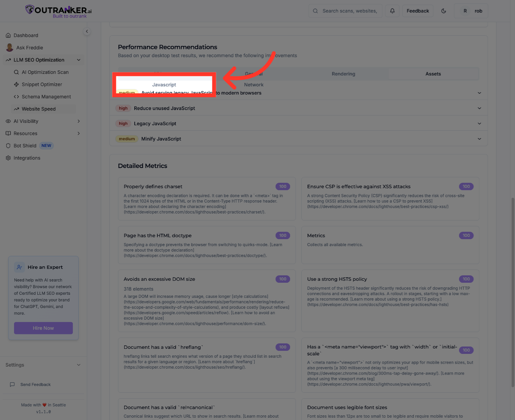The image size is (515, 420).
Task: Open Bot Shield shield icon
Action: (8, 146)
